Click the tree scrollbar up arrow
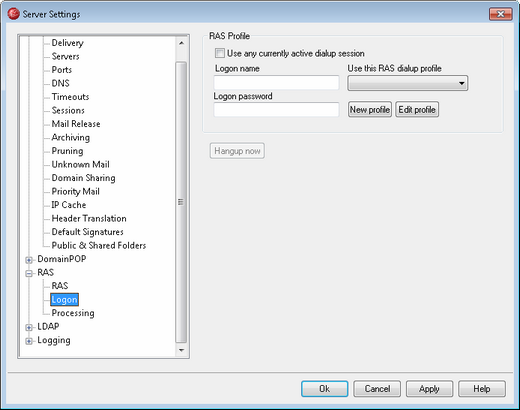This screenshot has height=410, width=520. point(181,43)
